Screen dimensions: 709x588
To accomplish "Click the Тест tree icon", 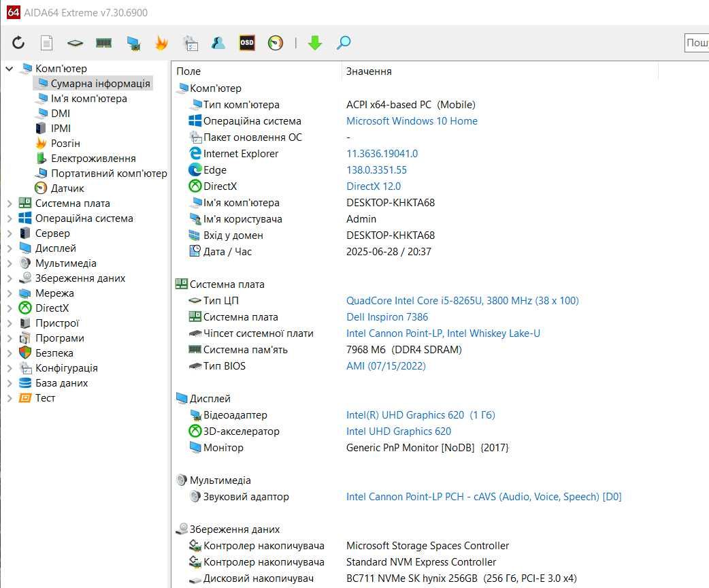I will click(25, 398).
